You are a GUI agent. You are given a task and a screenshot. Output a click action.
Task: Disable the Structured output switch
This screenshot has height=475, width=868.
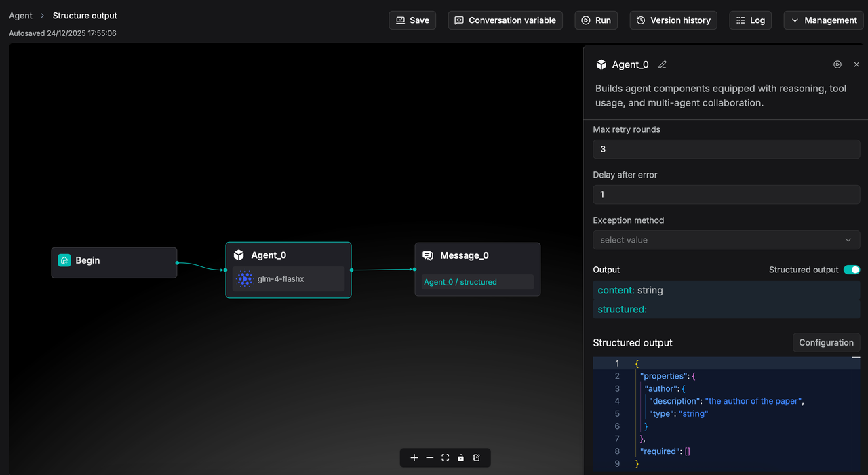(x=851, y=270)
